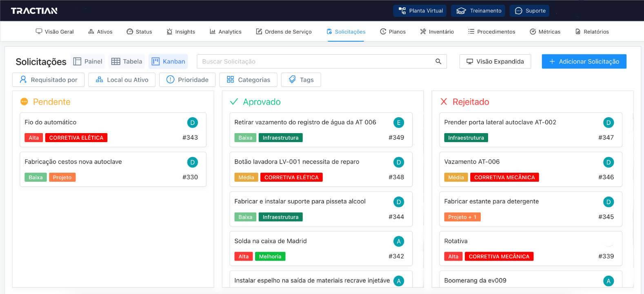Screen dimensions: 644x294
Task: Open Botão lavadora LV-001 card
Action: [321, 169]
